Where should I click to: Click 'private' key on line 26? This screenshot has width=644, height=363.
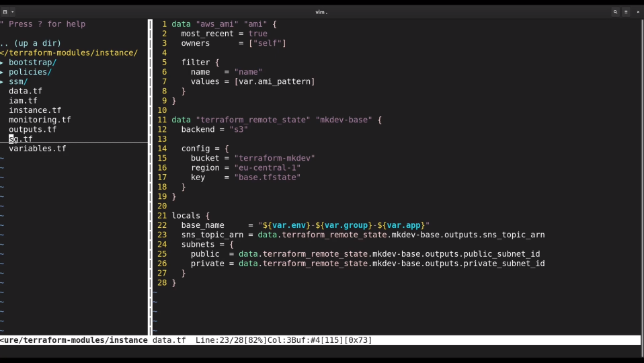[x=208, y=264]
